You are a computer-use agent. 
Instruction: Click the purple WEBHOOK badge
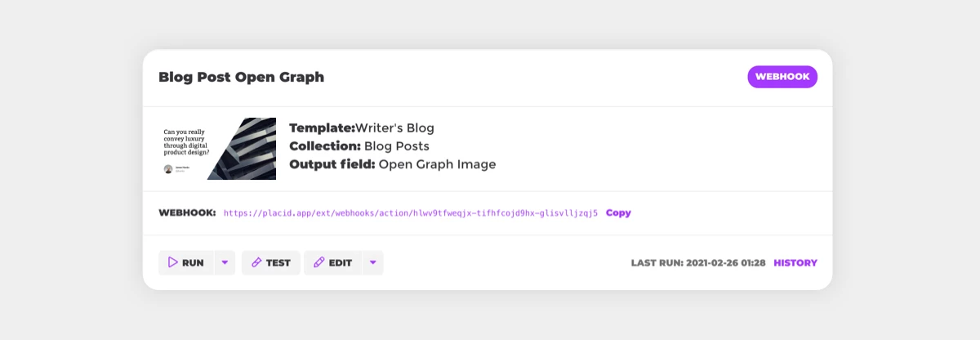tap(782, 77)
